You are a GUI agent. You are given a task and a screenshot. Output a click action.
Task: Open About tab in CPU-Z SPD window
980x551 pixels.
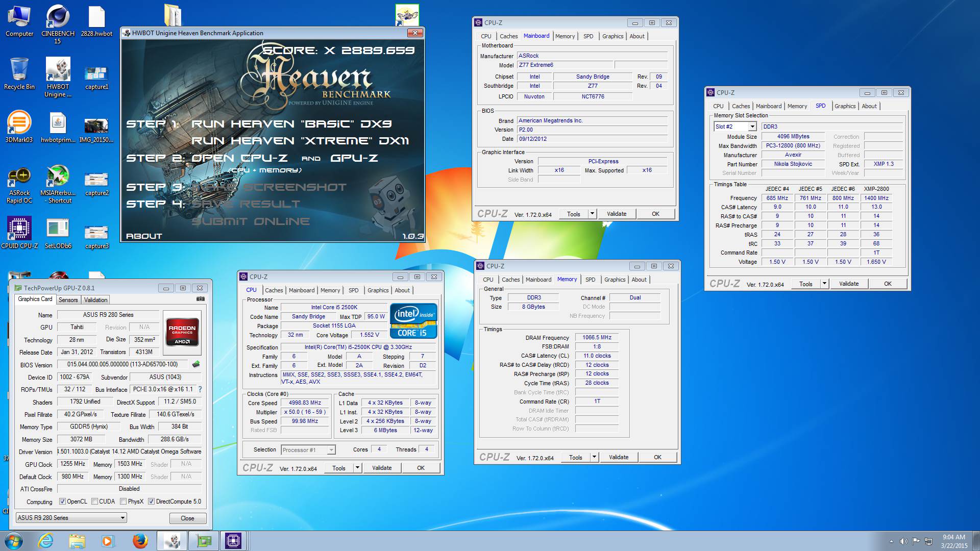869,106
